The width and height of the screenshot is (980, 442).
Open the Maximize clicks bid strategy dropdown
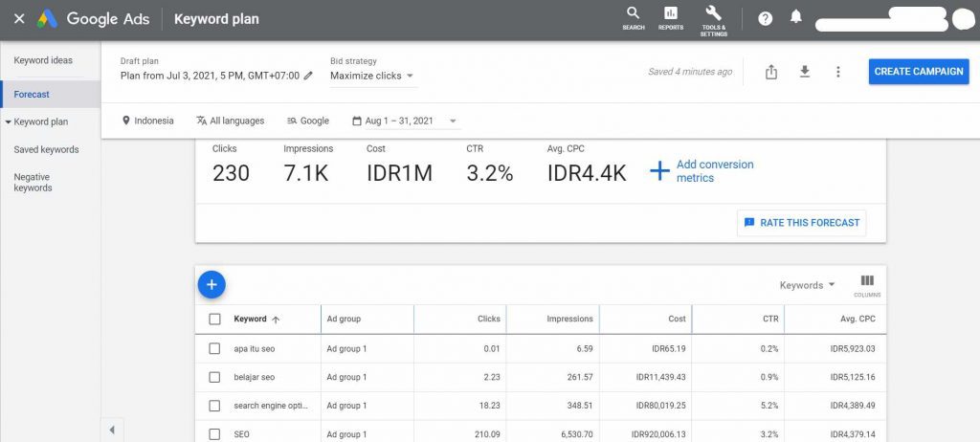click(372, 76)
